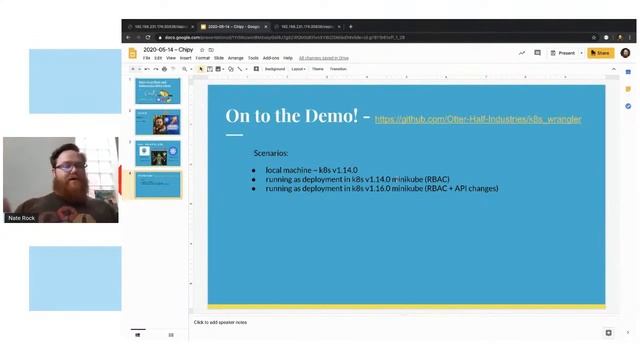Select the Text box tool
This screenshot has width=640, height=360.
click(x=210, y=69)
